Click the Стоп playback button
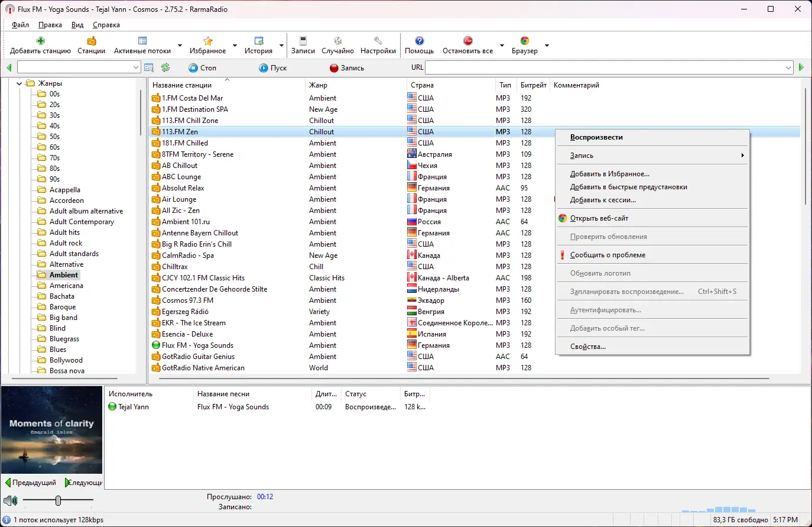Viewport: 812px width, 527px height. [202, 68]
